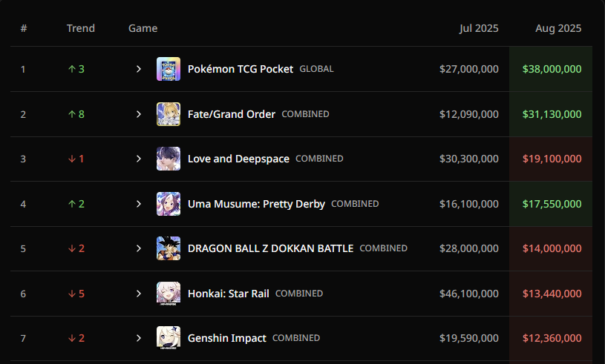This screenshot has height=364, width=605.
Task: Click the Pokémon TCG Pocket game icon
Action: coord(169,69)
